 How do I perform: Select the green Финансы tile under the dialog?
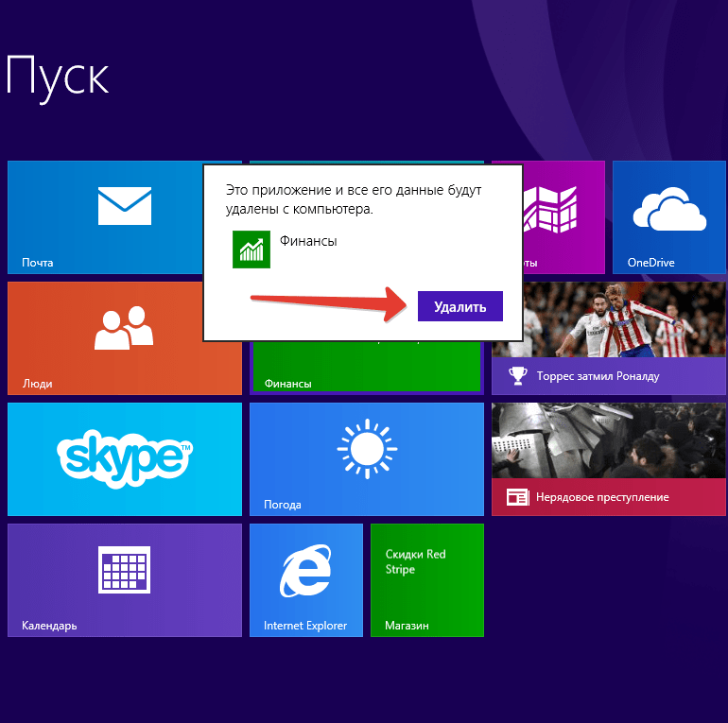pos(366,368)
